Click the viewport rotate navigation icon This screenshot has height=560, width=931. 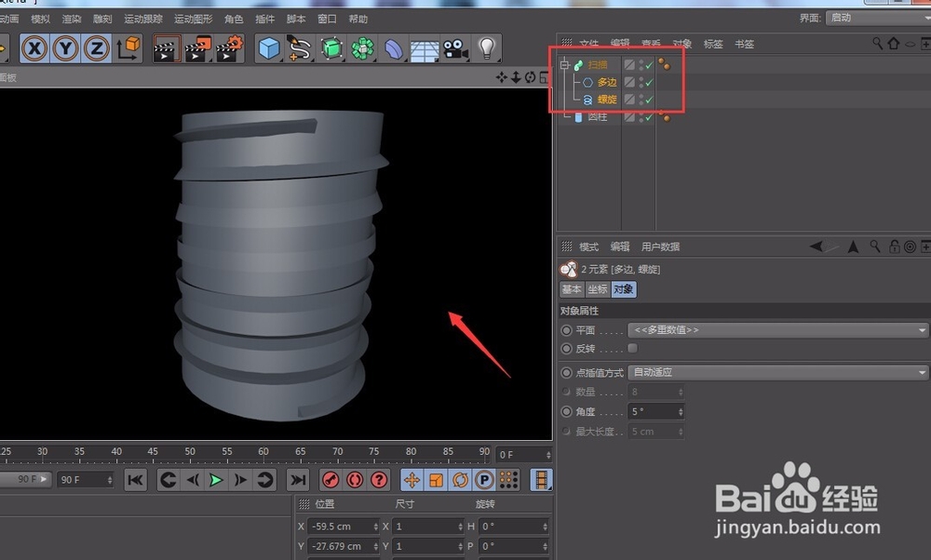(530, 77)
